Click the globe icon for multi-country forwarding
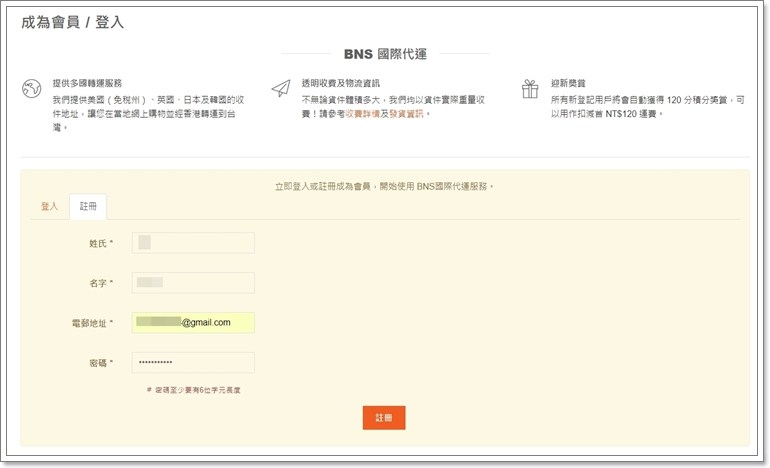Image resolution: width=770 pixels, height=468 pixels. tap(31, 89)
